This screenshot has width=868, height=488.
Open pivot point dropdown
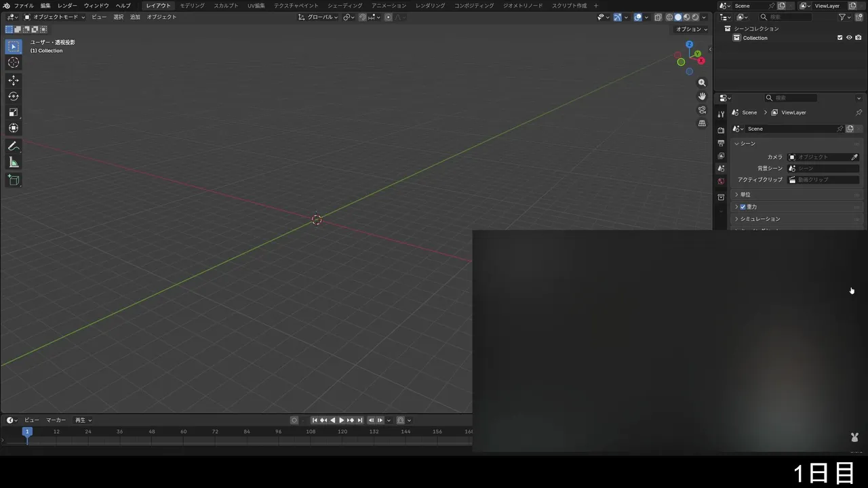click(x=349, y=17)
